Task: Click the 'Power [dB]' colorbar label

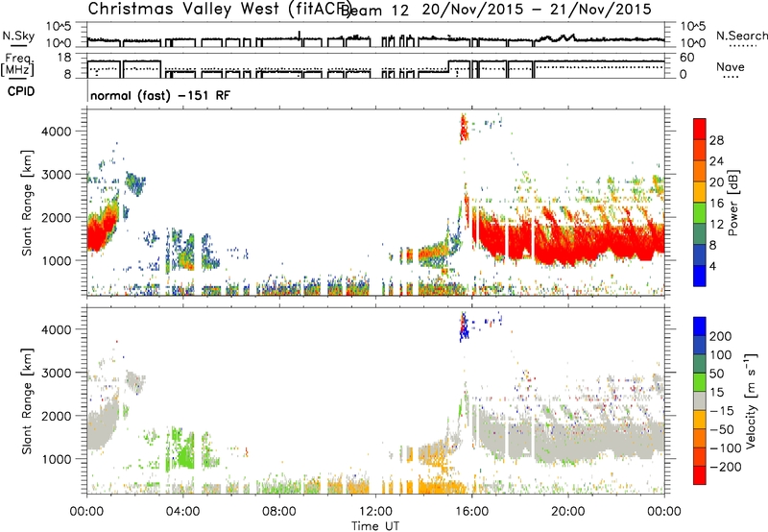Action: 732,203
